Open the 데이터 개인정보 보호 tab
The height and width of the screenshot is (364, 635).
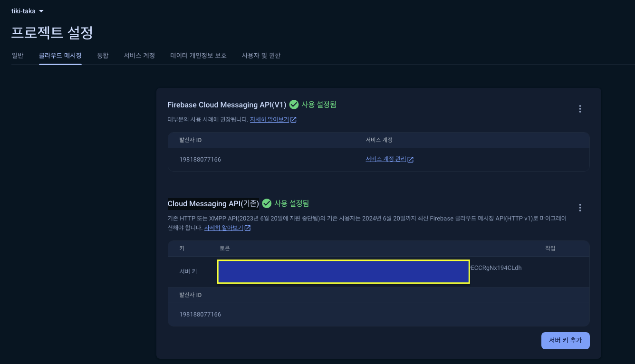pos(199,56)
